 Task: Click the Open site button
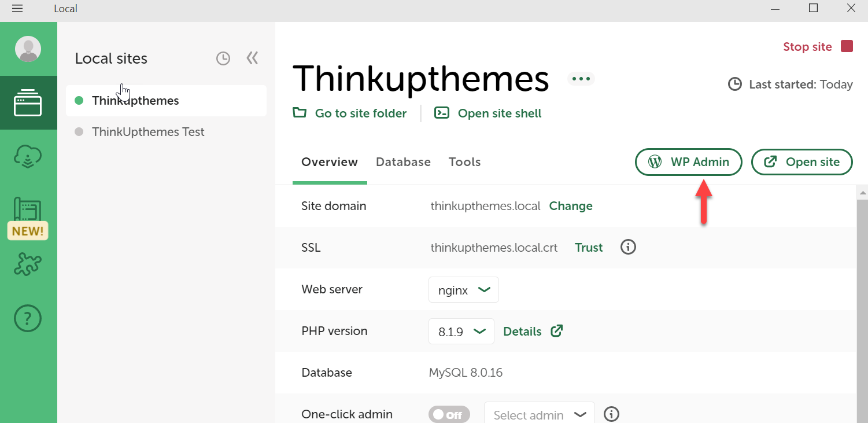[801, 162]
